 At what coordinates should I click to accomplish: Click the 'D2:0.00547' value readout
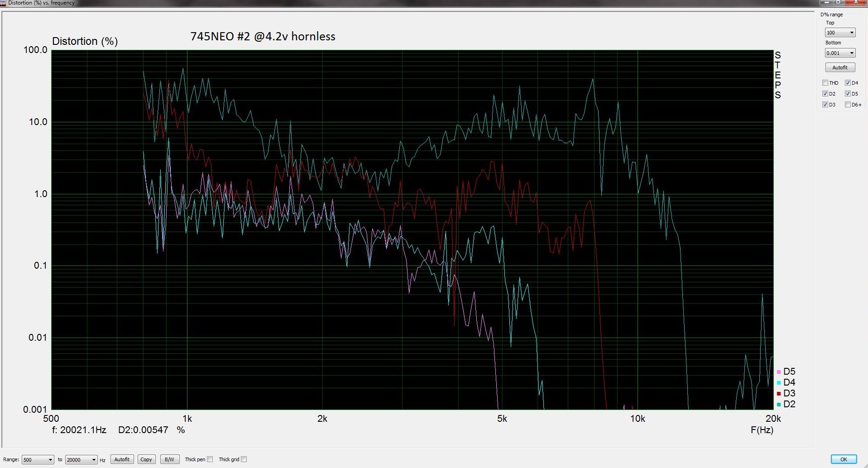[x=143, y=430]
